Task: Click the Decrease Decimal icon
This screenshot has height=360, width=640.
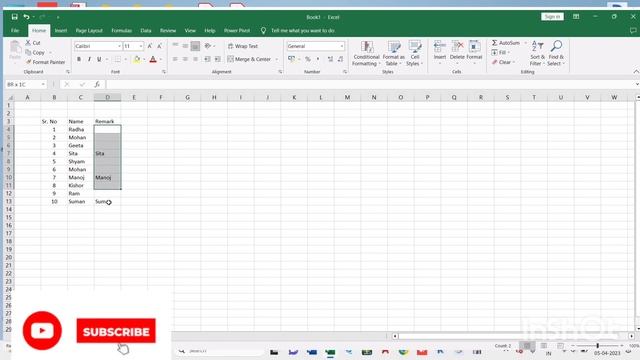Action: click(340, 59)
